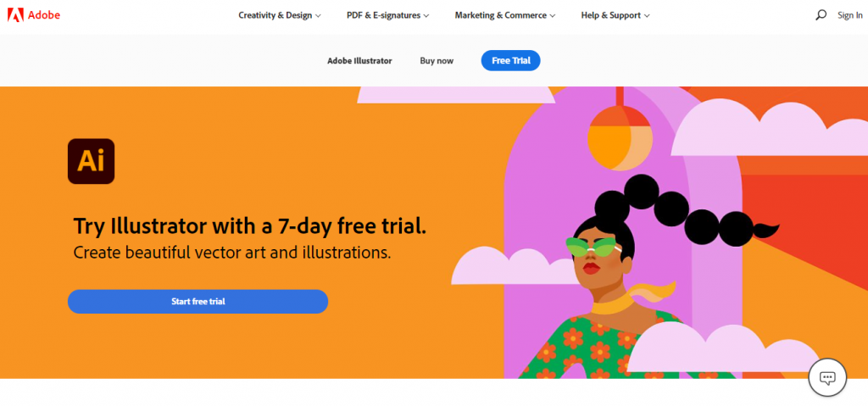Open the Buy now sub-nav link

coord(437,61)
